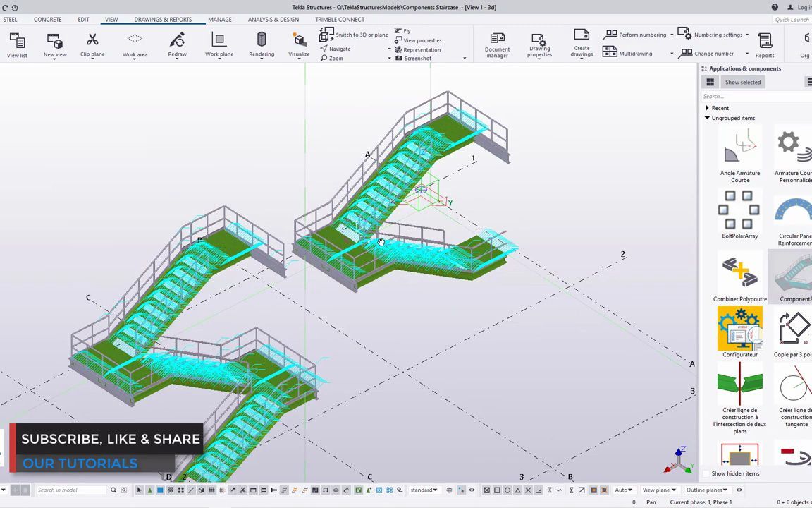The height and width of the screenshot is (508, 812).
Task: Click the gear-like icon right of standard dropdown
Action: tap(449, 490)
